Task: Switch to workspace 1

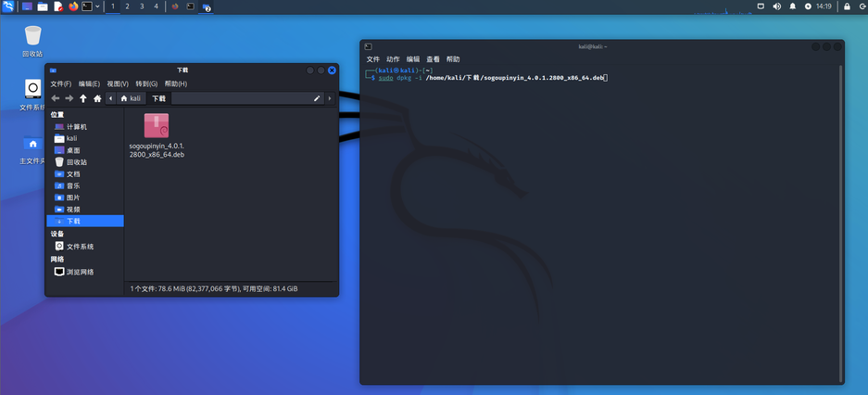Action: pos(113,6)
